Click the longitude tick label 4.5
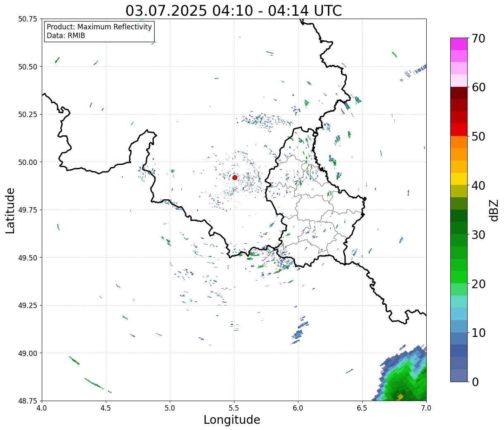Viewport: 504px width, 430px height. 106,408
